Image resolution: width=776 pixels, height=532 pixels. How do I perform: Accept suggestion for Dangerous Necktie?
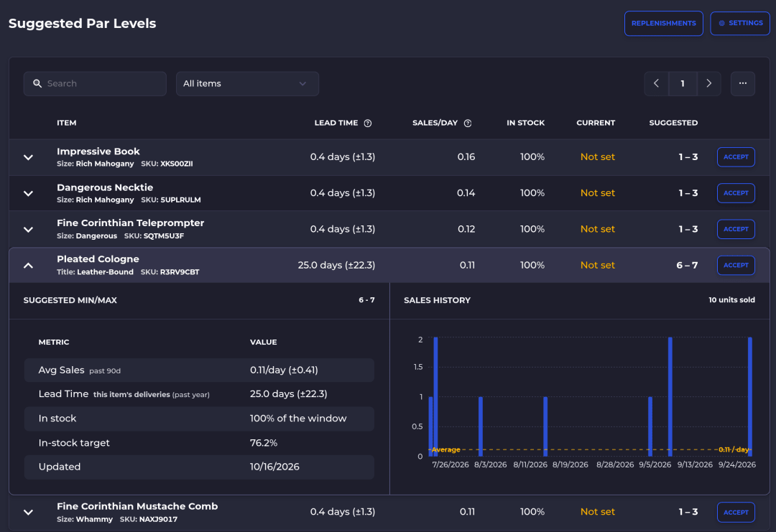[736, 193]
